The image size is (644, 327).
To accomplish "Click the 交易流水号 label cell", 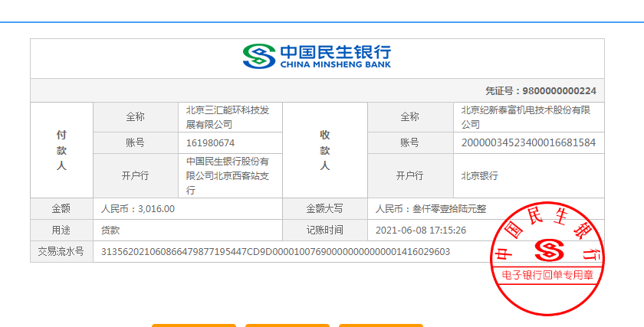I will [x=61, y=251].
